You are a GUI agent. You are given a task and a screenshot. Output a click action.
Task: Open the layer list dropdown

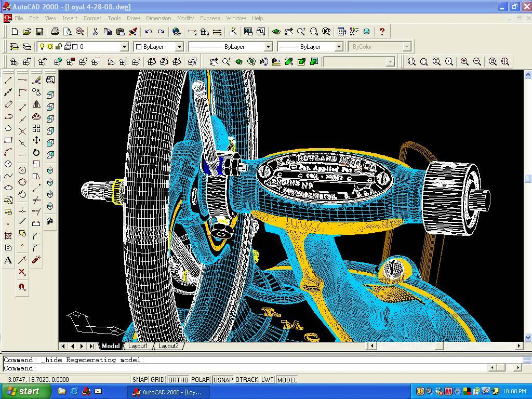(124, 47)
